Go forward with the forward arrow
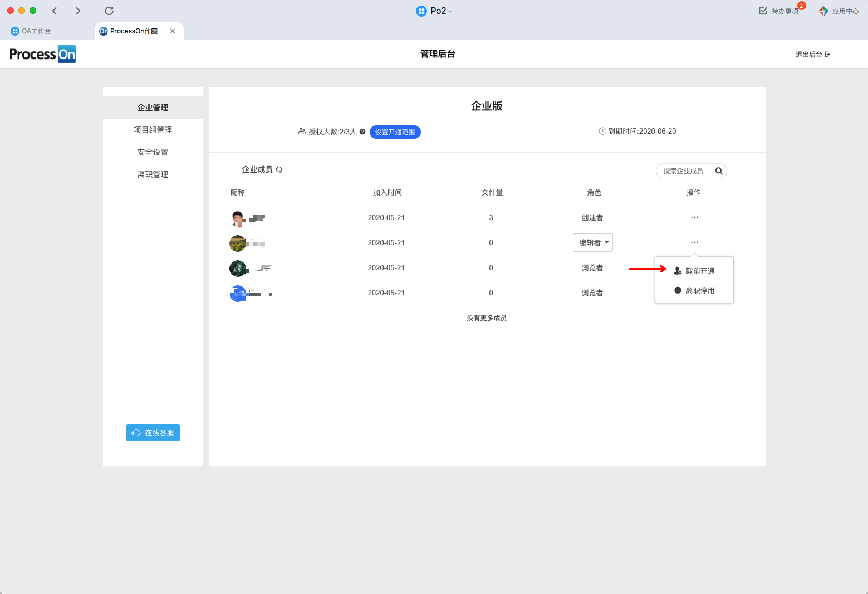The height and width of the screenshot is (594, 868). 78,11
